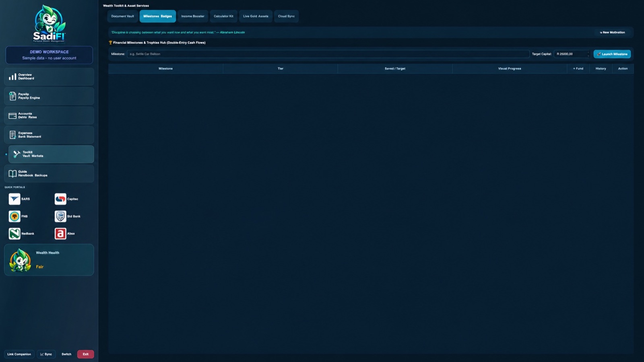
Task: Focus the Milestone name input field
Action: pyautogui.click(x=328, y=54)
